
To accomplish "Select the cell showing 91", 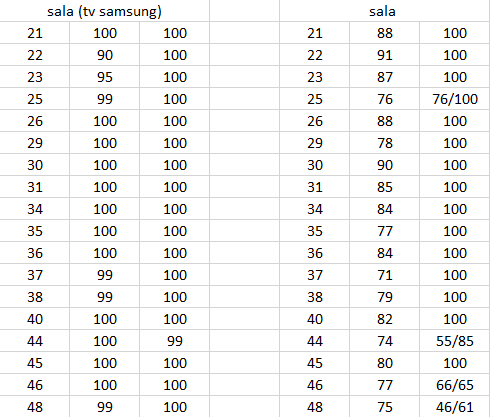I will tap(385, 55).
